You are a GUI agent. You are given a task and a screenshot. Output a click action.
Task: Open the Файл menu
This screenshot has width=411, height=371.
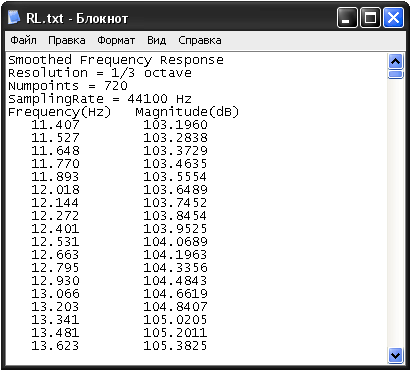23,40
